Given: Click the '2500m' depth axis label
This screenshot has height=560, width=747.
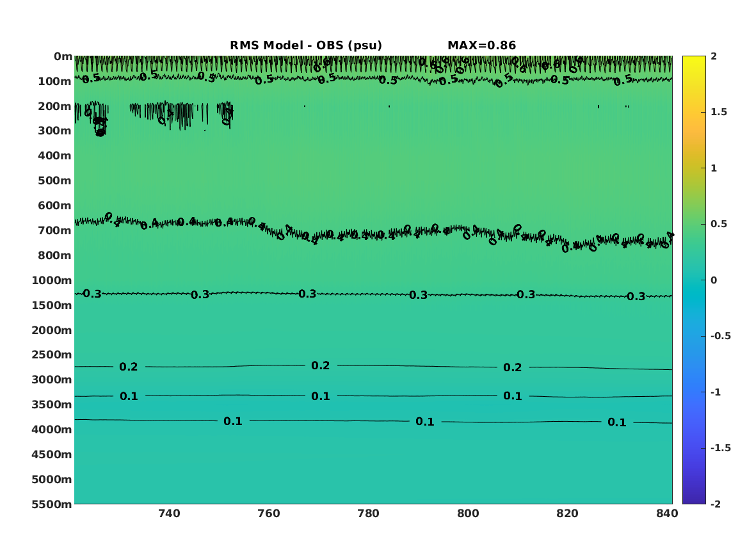Looking at the screenshot, I should [x=52, y=355].
